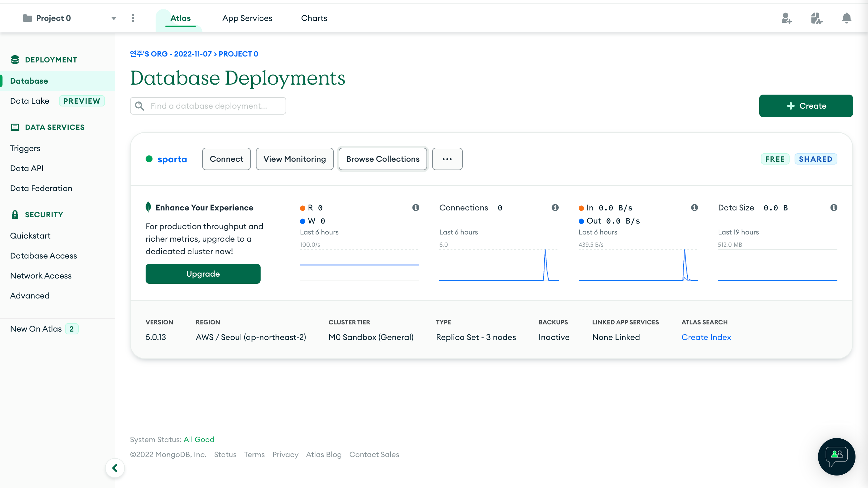
Task: Click the info icon beside Connections
Action: 555,207
